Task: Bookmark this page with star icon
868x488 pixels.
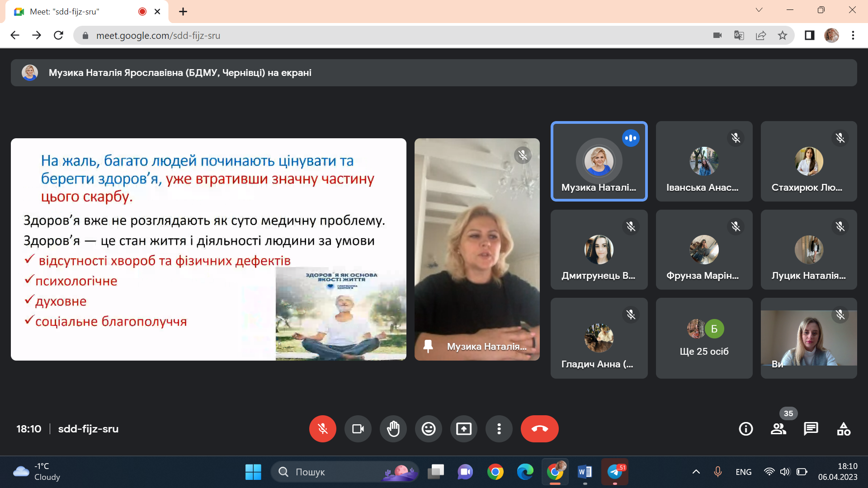Action: coord(783,35)
